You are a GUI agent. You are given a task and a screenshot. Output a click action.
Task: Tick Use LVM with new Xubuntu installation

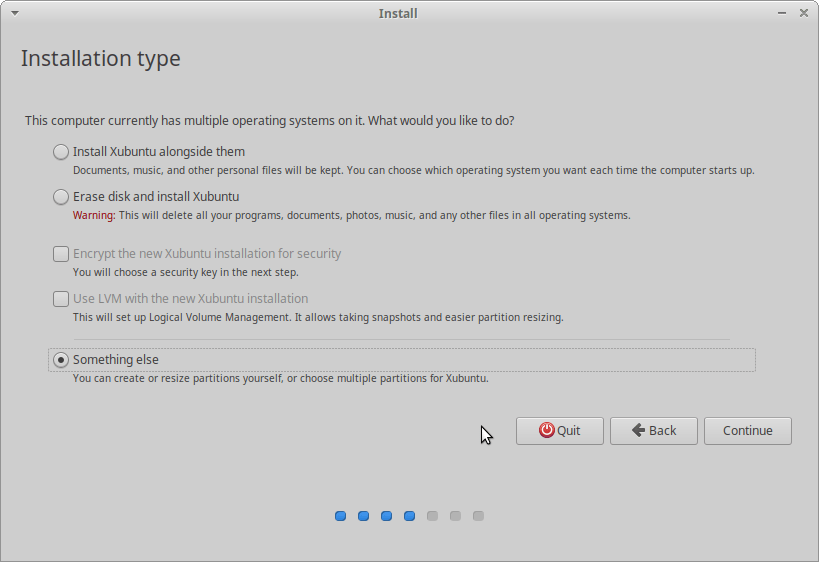61,299
